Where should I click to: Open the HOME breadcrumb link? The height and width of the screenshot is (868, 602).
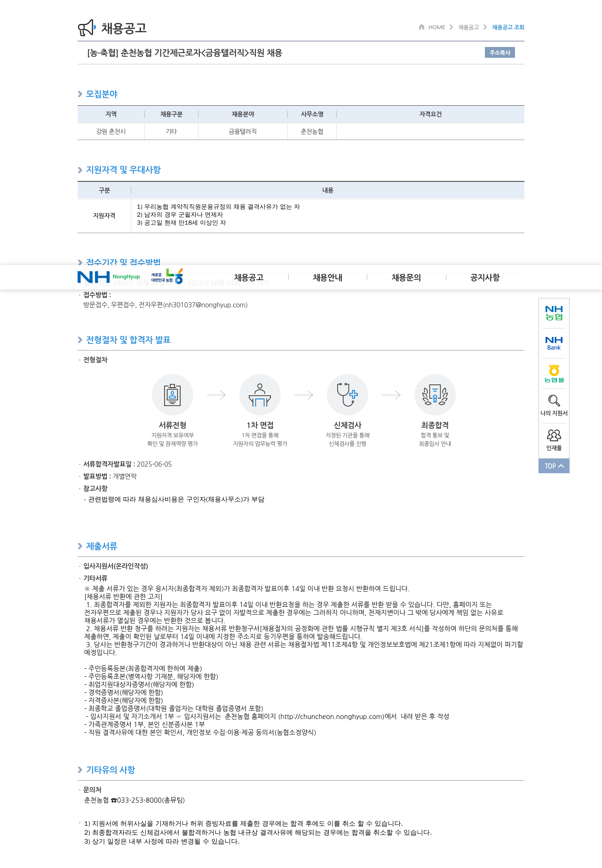[436, 27]
